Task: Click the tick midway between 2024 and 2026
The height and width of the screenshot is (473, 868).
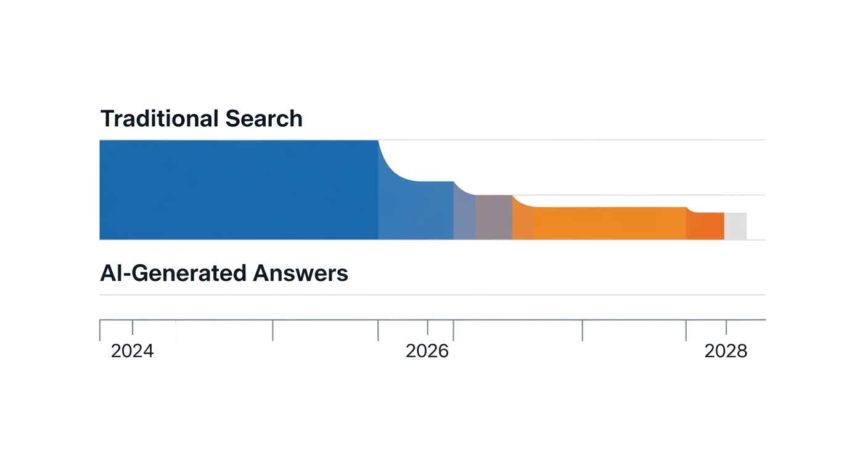Action: [272, 330]
